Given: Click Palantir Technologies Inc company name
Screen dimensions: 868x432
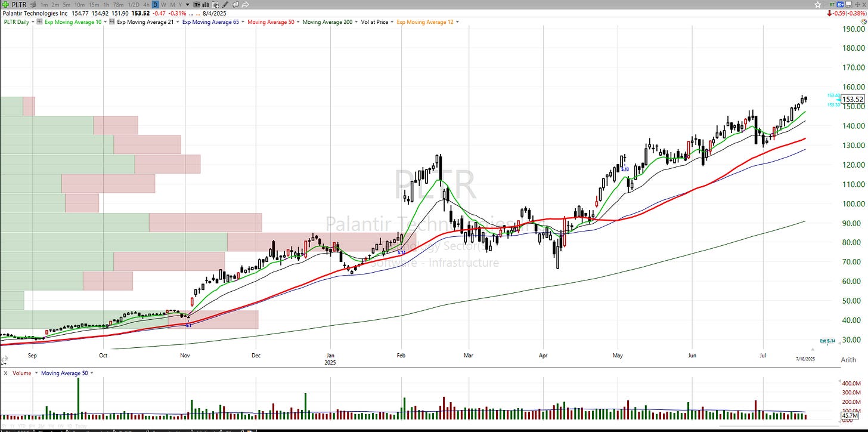Looking at the screenshot, I should click(x=35, y=13).
